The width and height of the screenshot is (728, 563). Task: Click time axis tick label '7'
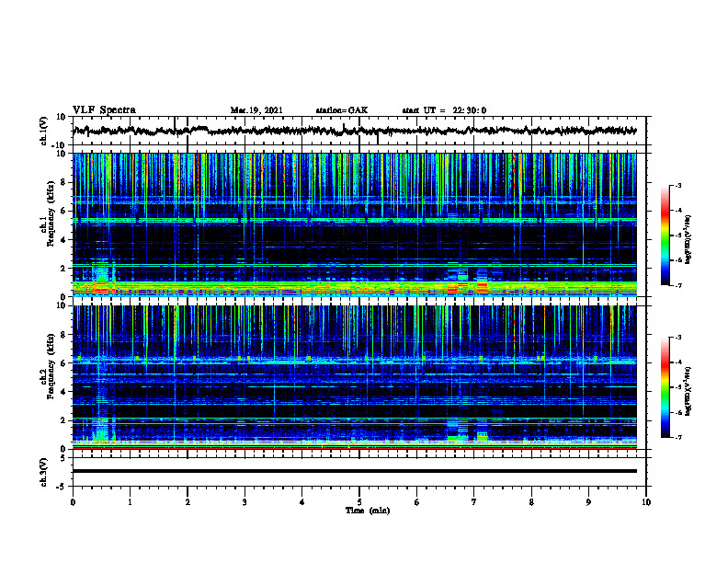click(x=474, y=502)
